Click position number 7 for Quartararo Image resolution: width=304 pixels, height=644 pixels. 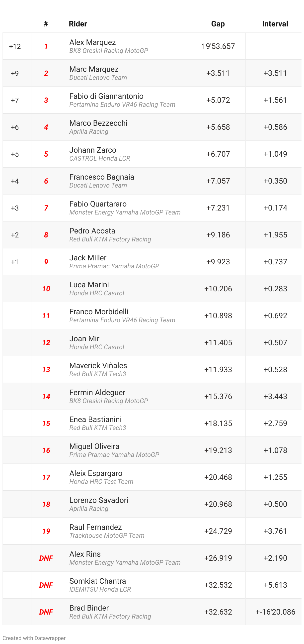click(46, 208)
